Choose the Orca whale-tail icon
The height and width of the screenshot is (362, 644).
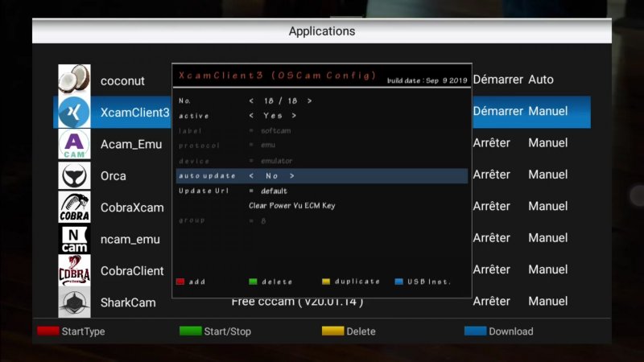74,175
